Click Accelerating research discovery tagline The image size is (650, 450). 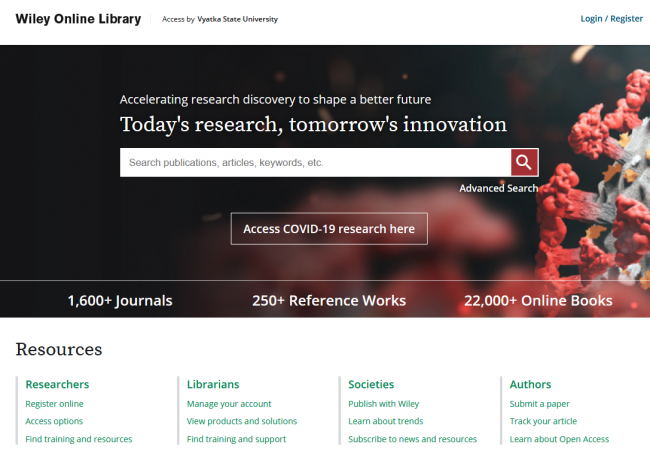(275, 99)
